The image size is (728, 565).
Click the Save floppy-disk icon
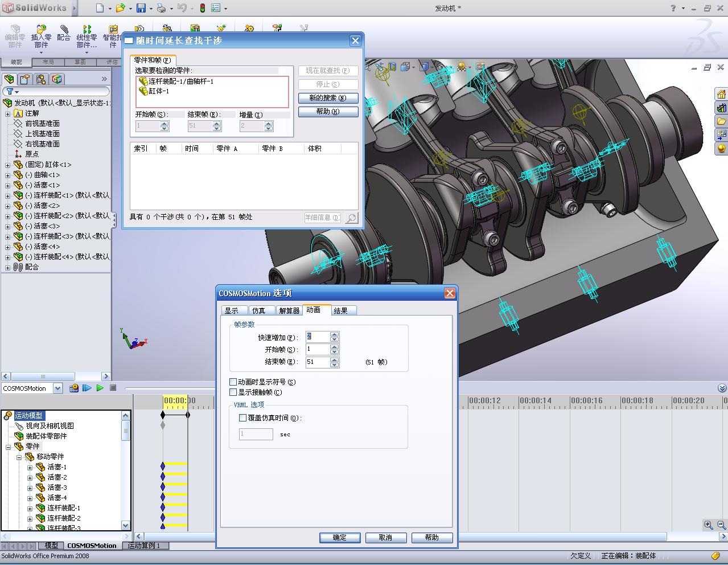click(x=141, y=8)
